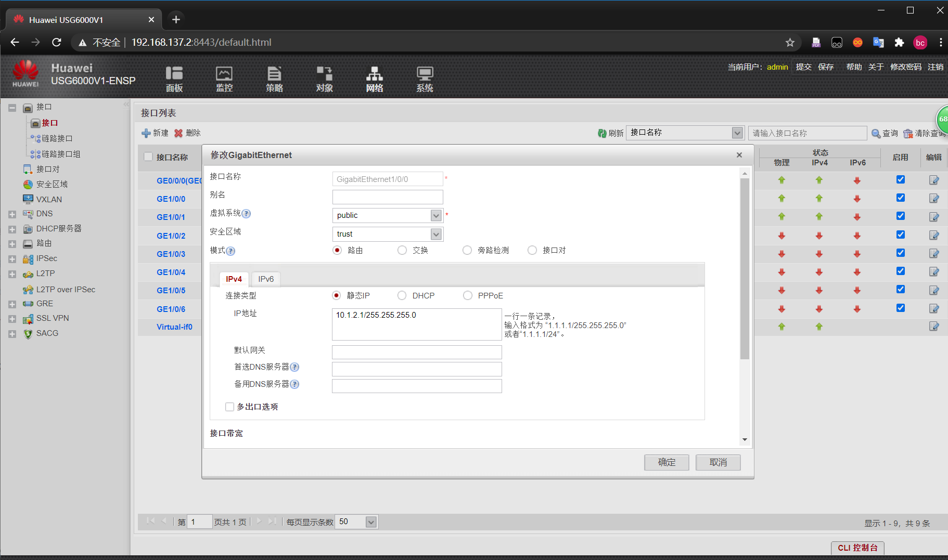This screenshot has width=948, height=560.
Task: Select DHCP connection type
Action: [402, 295]
